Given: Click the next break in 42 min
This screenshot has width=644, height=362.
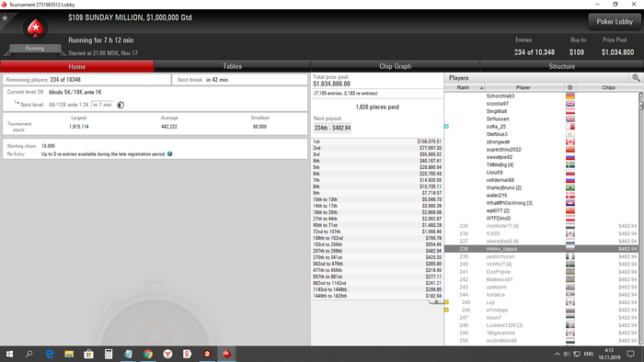Looking at the screenshot, I should coord(217,80).
